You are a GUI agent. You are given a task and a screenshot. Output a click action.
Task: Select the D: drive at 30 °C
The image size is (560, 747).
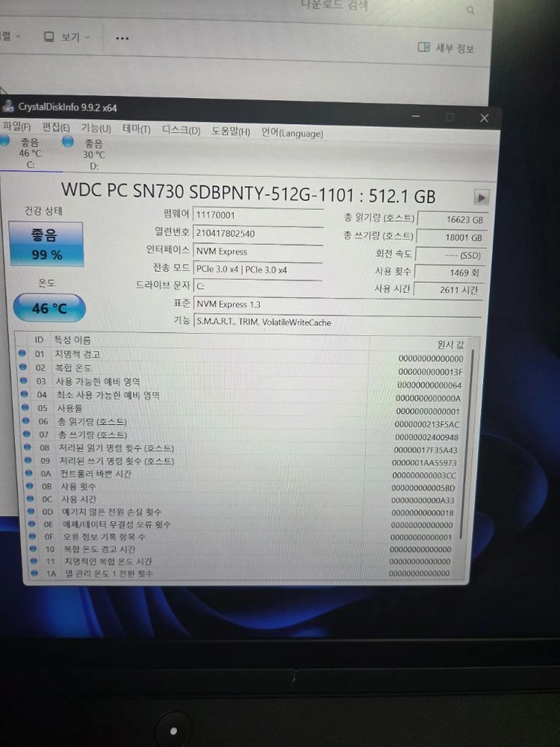[x=85, y=153]
